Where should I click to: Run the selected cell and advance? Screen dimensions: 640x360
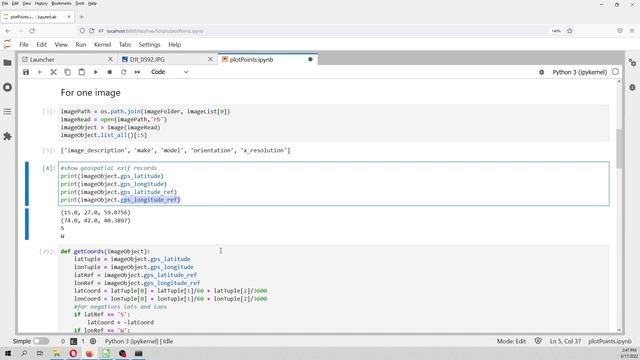[96, 72]
